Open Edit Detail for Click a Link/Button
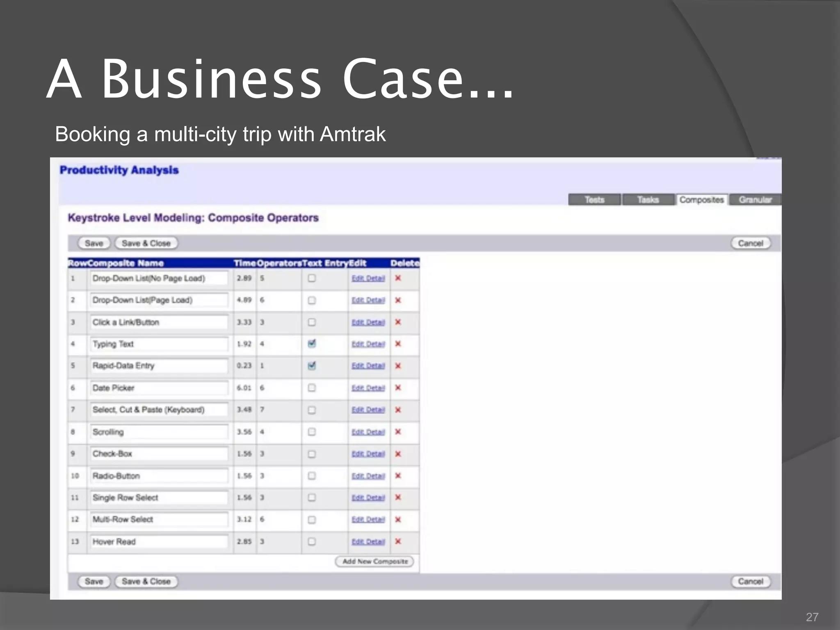840x630 pixels. (368, 322)
